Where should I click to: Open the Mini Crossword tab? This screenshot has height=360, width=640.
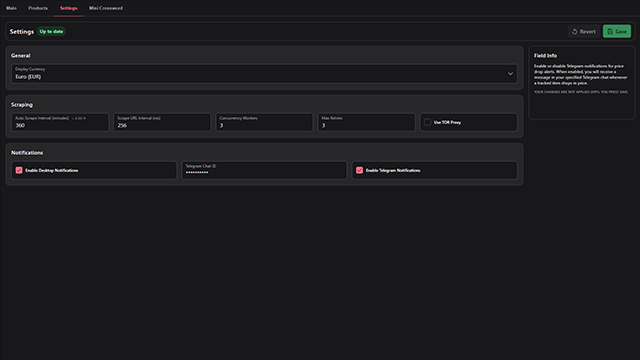click(106, 8)
